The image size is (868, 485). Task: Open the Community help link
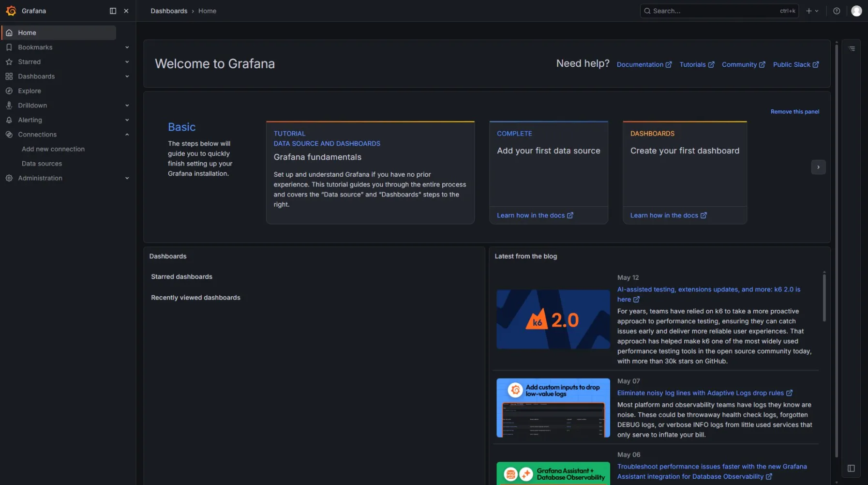pyautogui.click(x=744, y=64)
